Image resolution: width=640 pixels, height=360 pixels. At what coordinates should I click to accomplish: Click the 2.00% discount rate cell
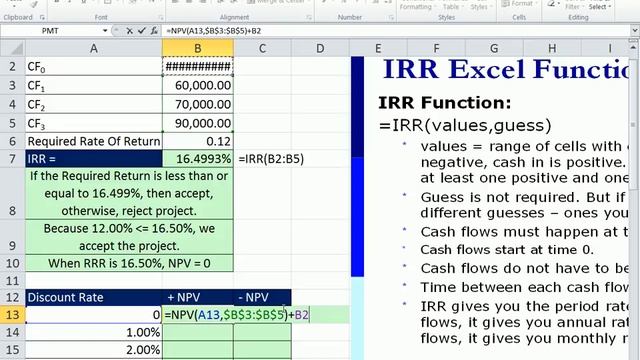tap(94, 350)
